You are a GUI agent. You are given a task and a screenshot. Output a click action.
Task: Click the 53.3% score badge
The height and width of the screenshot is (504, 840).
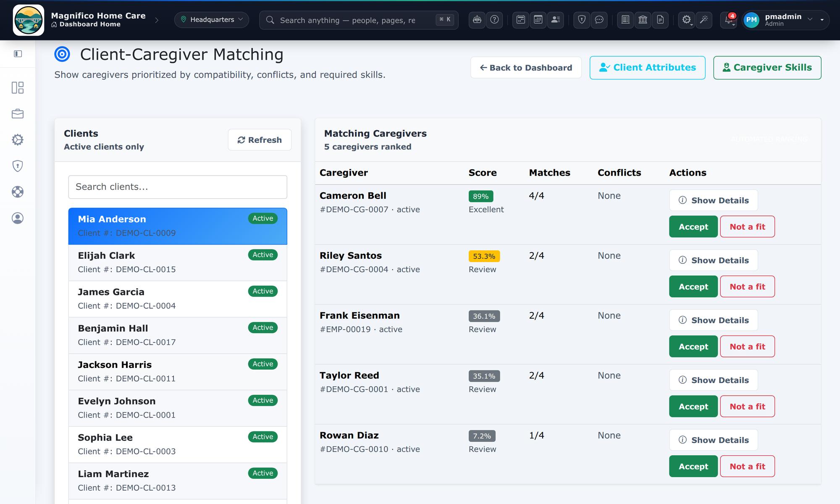click(484, 256)
